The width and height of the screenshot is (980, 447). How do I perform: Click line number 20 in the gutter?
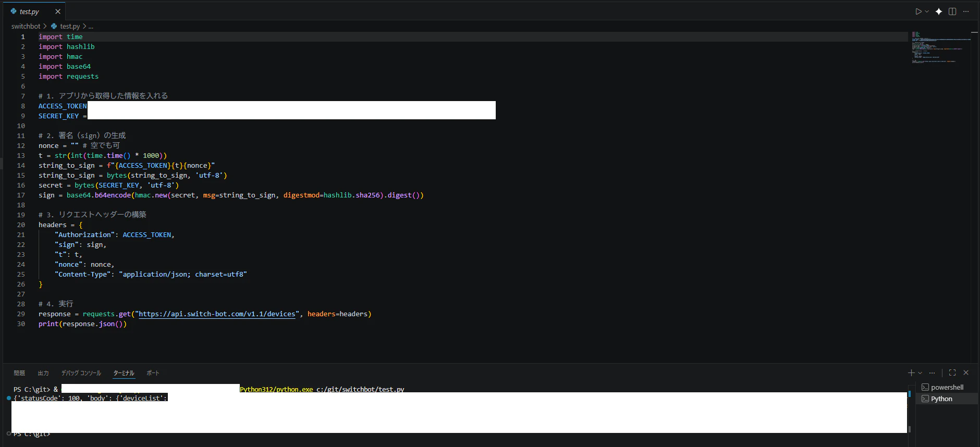point(21,225)
